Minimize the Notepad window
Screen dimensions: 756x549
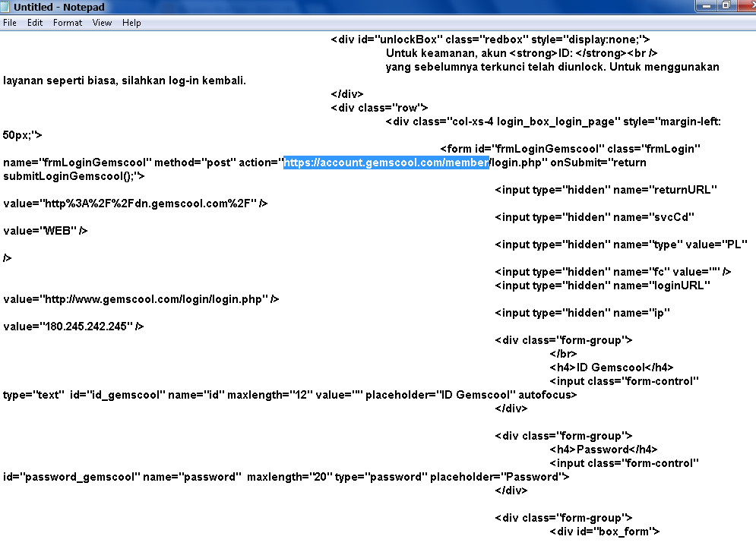[707, 6]
